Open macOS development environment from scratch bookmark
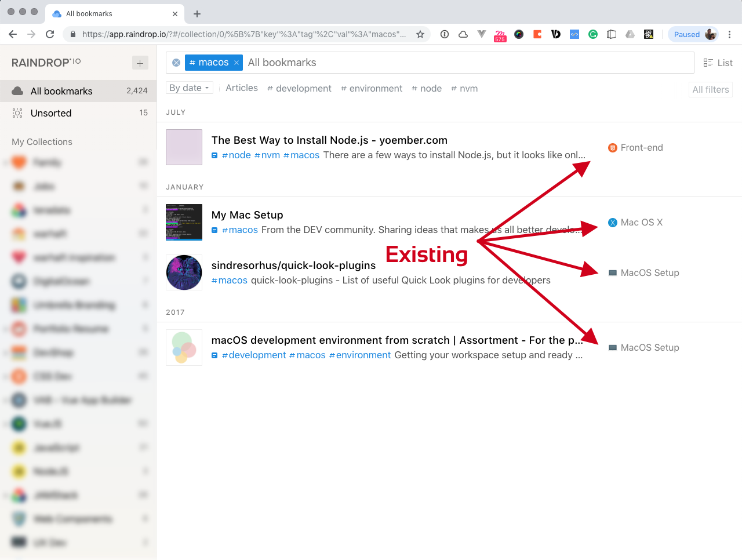This screenshot has height=560, width=742. [x=397, y=340]
